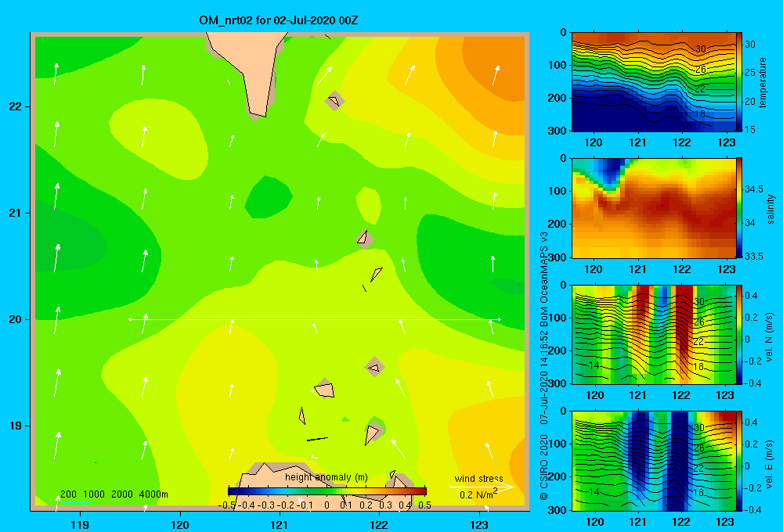Click the '-0.5' label on height anomaly scale
The height and width of the screenshot is (532, 783).
(227, 505)
